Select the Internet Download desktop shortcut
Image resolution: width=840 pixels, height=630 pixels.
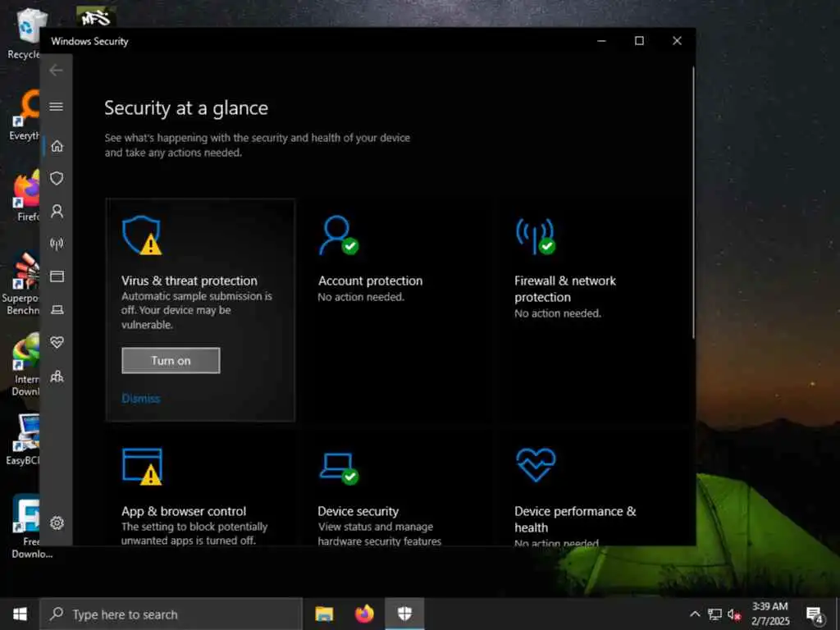point(25,364)
